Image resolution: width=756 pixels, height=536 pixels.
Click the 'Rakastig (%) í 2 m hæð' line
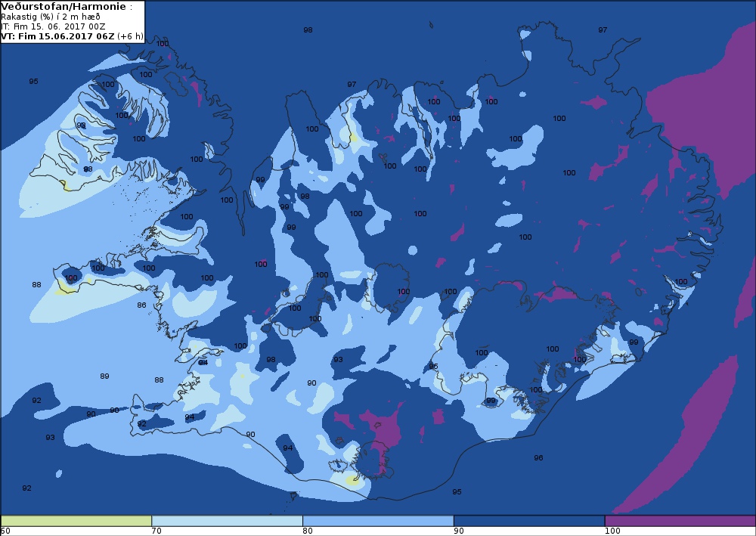pyautogui.click(x=51, y=17)
